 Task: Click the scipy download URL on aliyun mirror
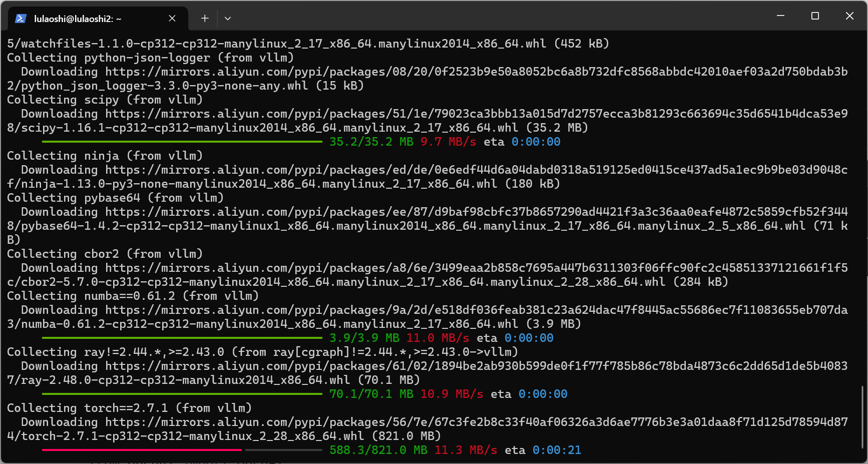[x=477, y=114]
